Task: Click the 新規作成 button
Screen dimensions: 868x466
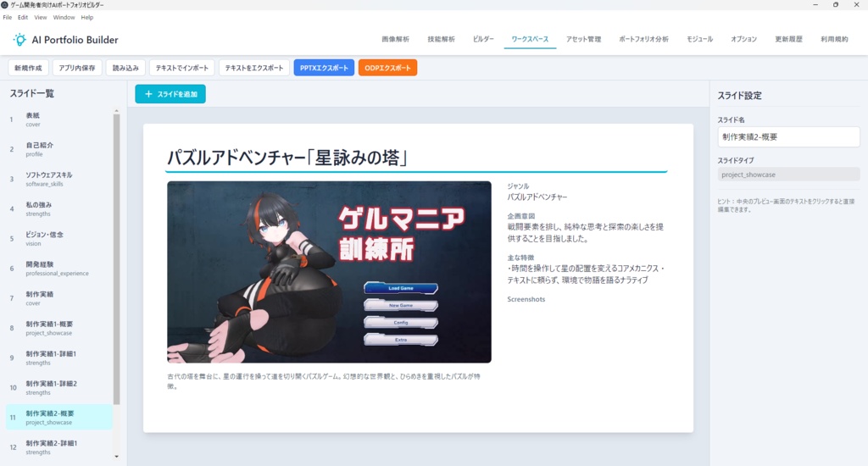Action: pos(28,68)
